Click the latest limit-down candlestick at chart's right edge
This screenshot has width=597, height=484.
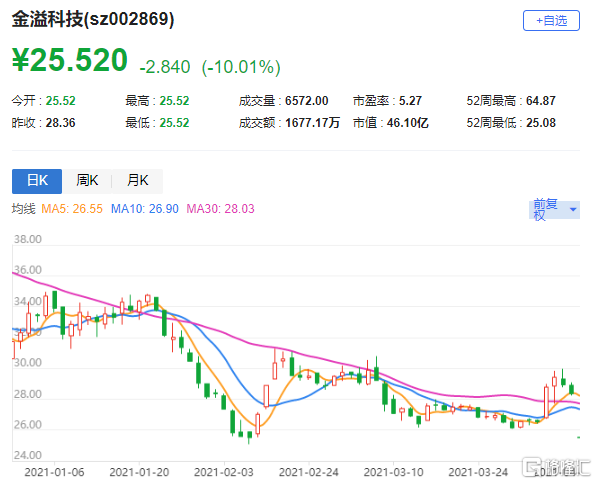[x=578, y=437]
